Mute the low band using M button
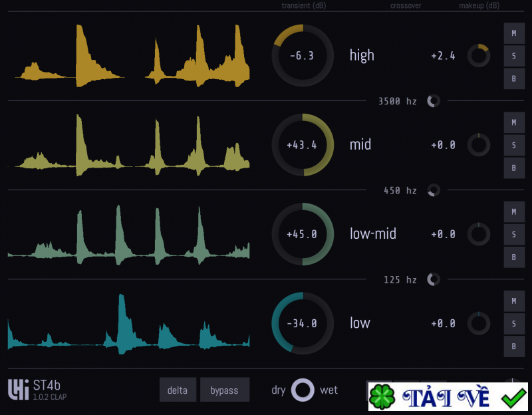This screenshot has width=532, height=415. click(513, 301)
